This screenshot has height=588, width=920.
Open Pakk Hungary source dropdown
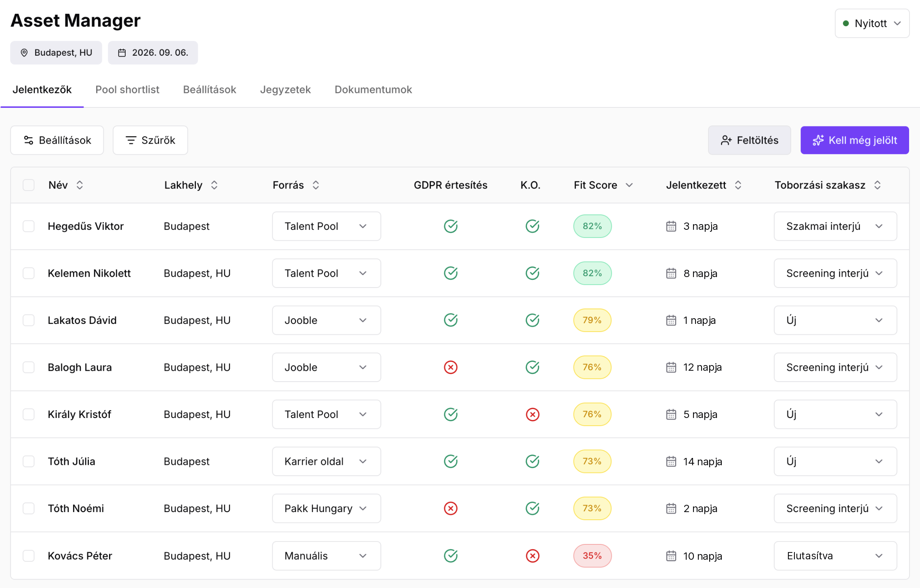[326, 508]
